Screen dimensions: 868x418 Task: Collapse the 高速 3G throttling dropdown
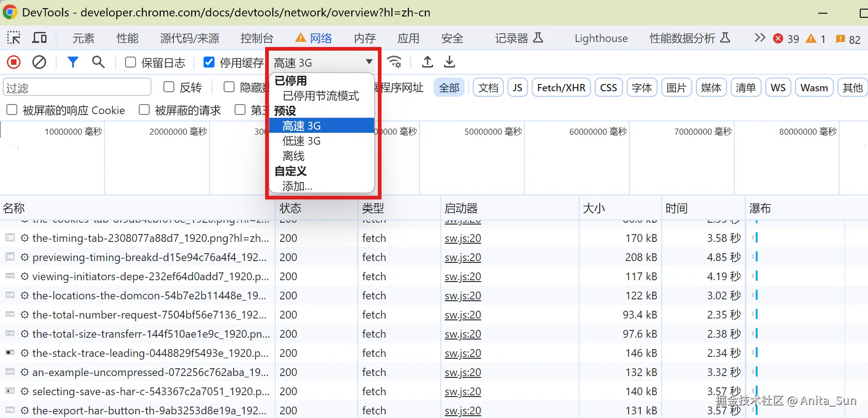tap(323, 62)
